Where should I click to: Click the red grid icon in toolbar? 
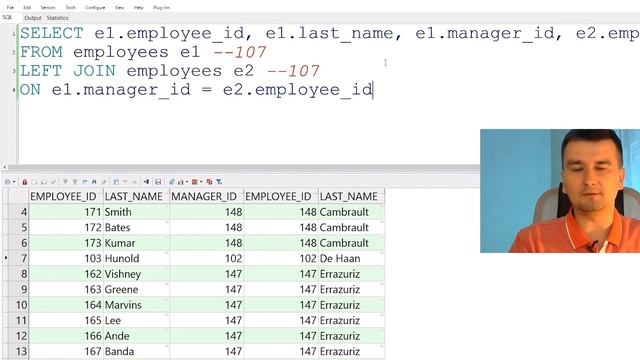[x=195, y=182]
